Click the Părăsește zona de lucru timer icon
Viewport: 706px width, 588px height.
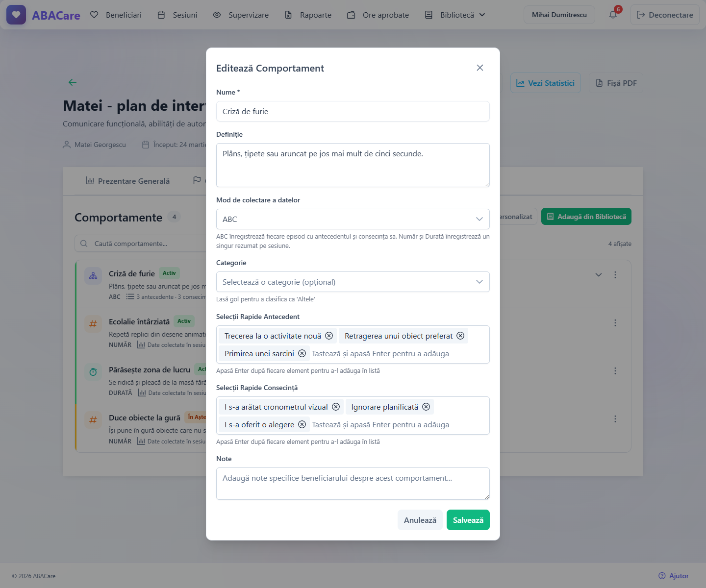pyautogui.click(x=93, y=372)
